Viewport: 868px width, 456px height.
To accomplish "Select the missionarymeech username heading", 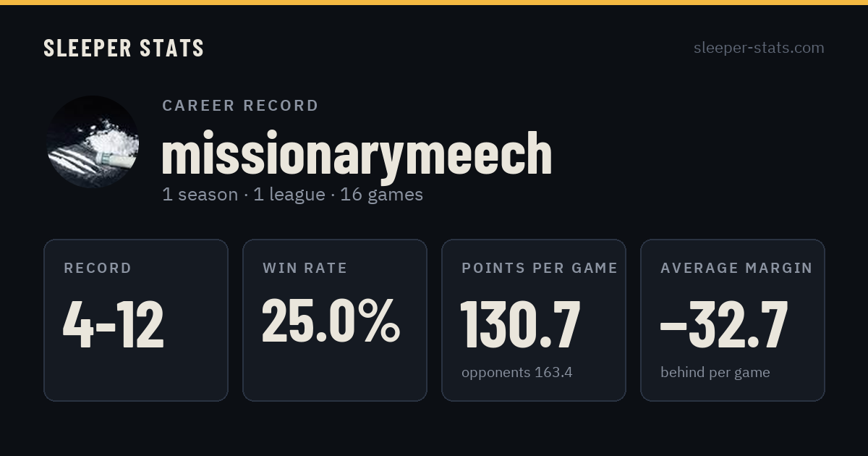I will tap(357, 153).
